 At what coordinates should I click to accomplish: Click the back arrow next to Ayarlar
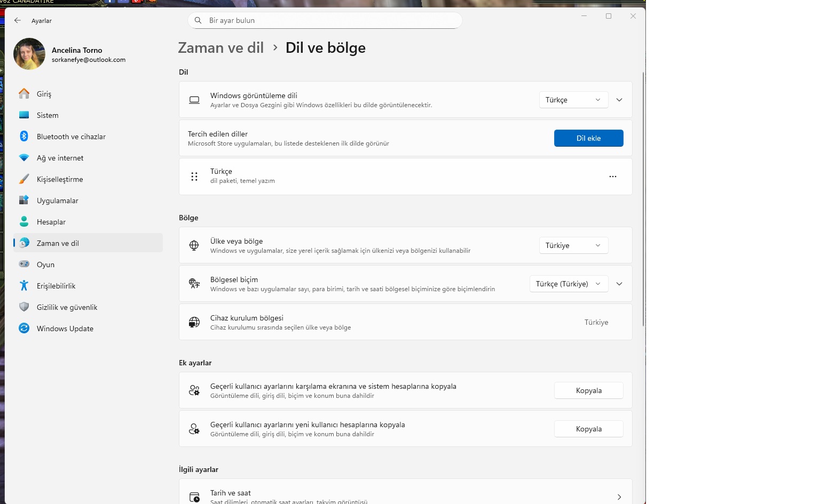click(18, 20)
